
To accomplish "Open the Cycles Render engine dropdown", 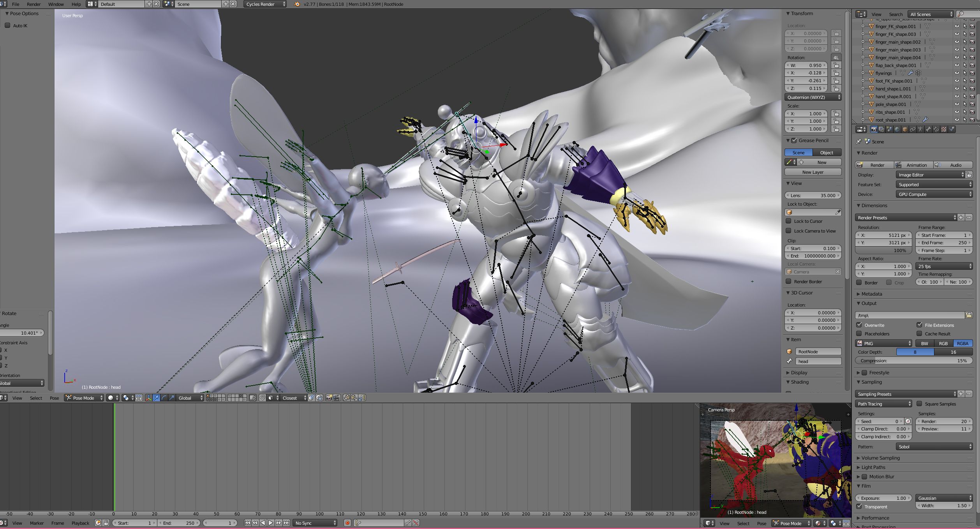I will [x=265, y=4].
